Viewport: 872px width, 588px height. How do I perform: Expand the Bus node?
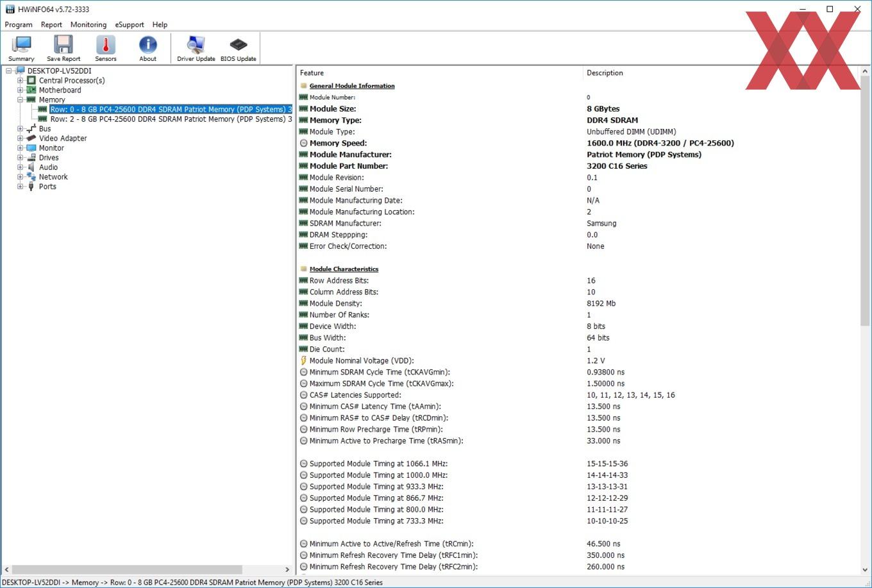click(20, 128)
